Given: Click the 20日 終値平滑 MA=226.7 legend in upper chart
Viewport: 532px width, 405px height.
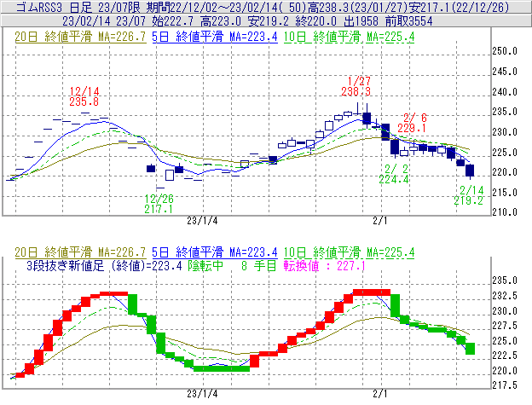Looking at the screenshot, I should coord(80,37).
